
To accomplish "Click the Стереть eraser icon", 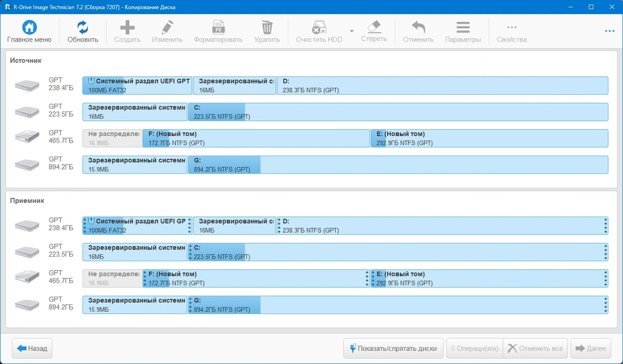I will pos(374,26).
